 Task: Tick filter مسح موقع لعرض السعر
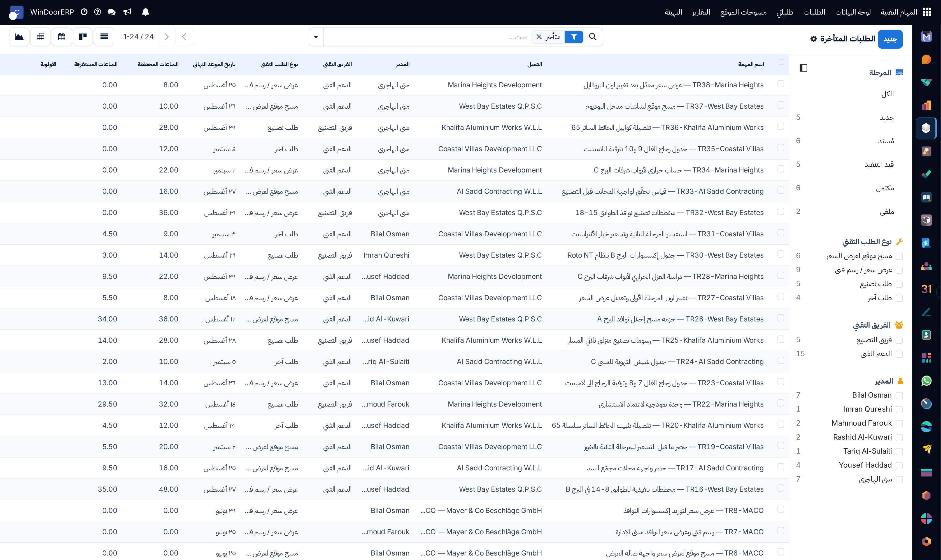[899, 256]
